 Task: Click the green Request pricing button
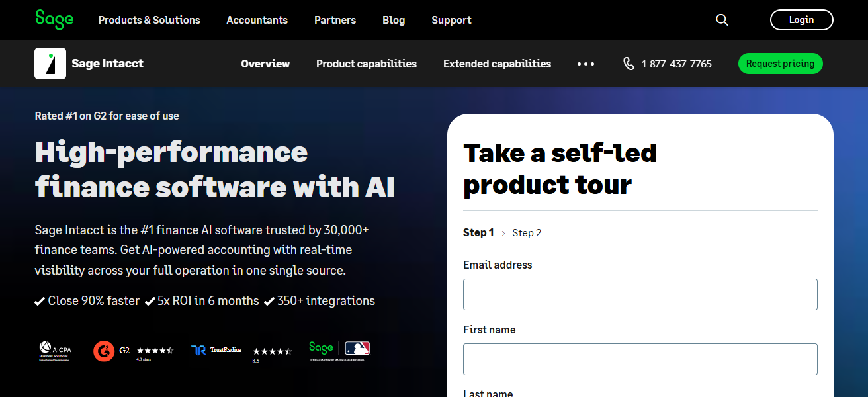coord(780,64)
